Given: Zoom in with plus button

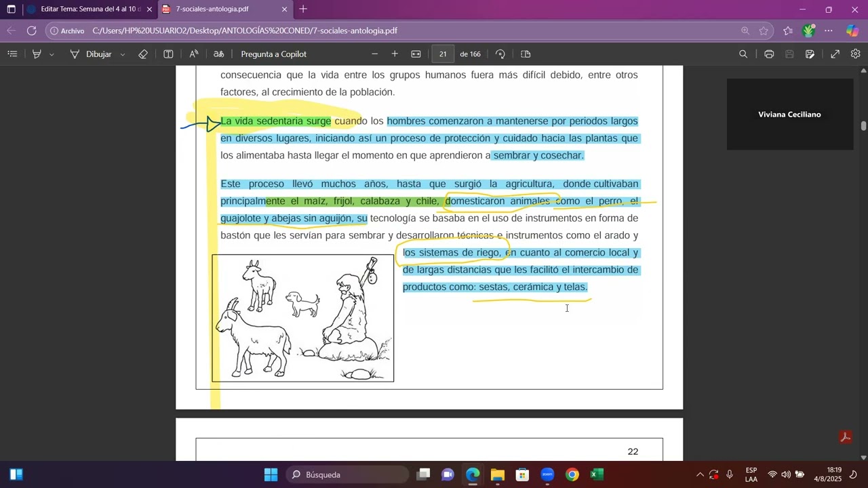Looking at the screenshot, I should (395, 54).
